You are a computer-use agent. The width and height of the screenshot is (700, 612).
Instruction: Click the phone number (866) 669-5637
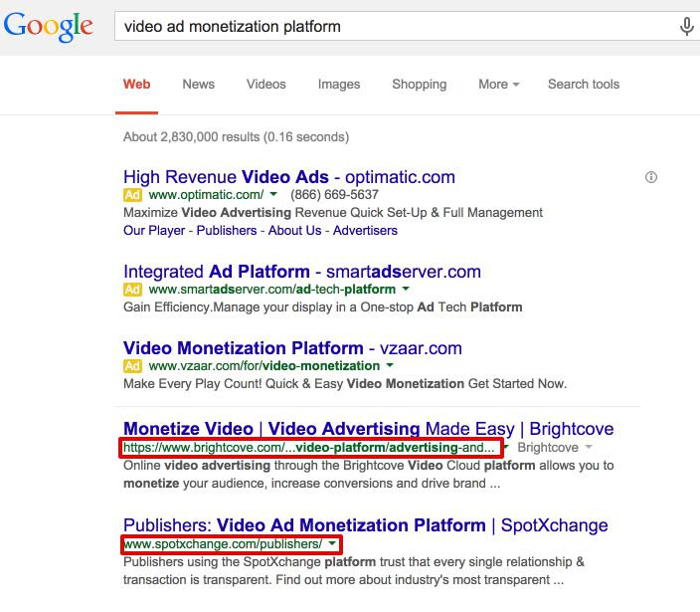pyautogui.click(x=334, y=195)
